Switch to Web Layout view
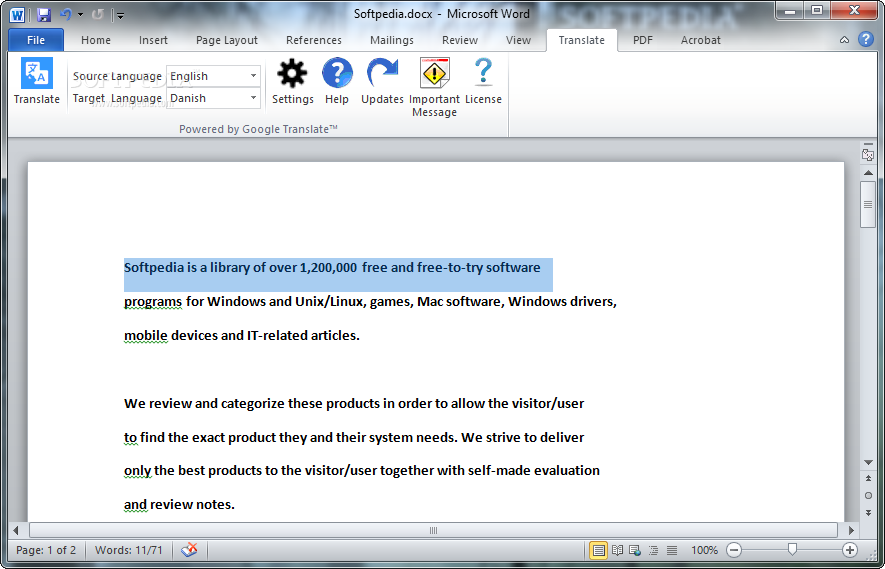 coord(635,550)
